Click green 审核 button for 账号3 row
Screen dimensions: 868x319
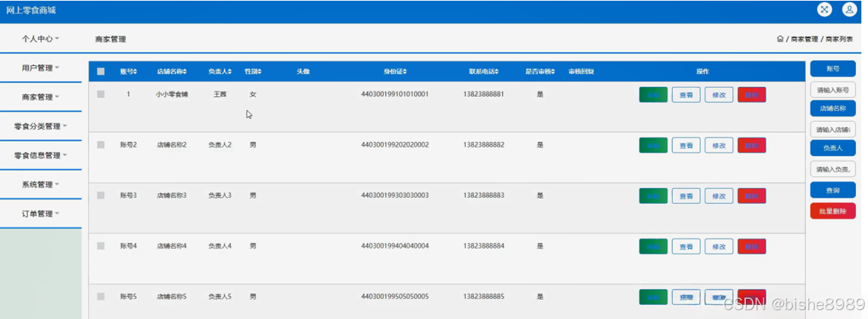point(653,196)
